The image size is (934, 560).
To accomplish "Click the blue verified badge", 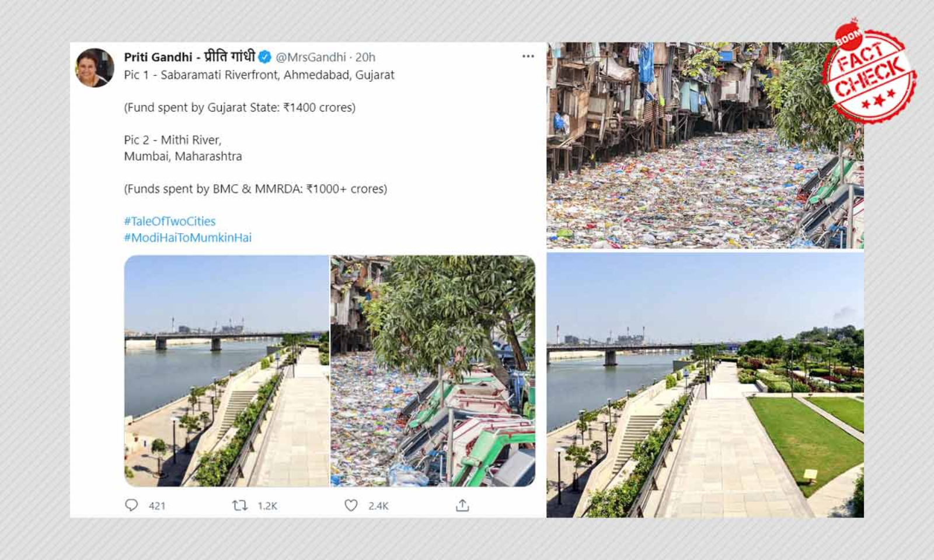I will pyautogui.click(x=264, y=57).
